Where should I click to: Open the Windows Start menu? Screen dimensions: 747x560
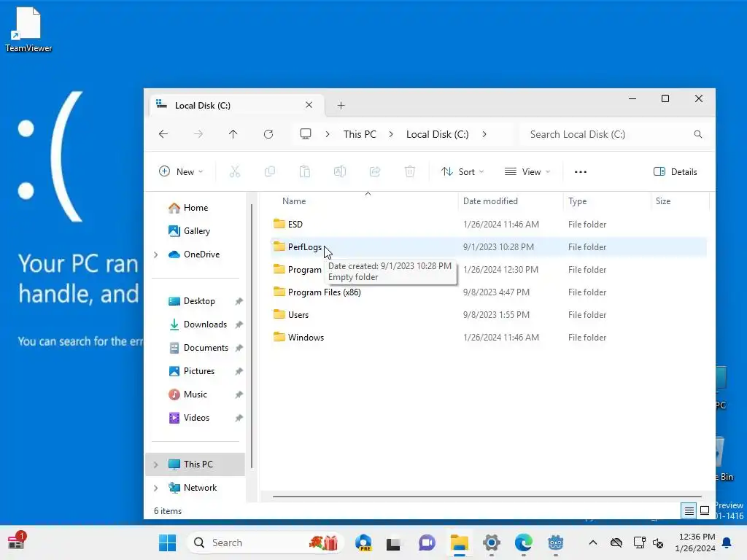(x=167, y=542)
